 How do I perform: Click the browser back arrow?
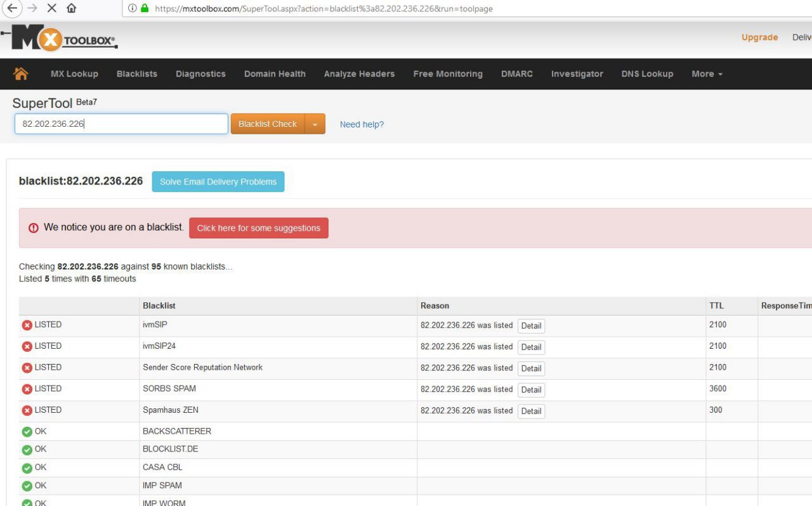11,9
